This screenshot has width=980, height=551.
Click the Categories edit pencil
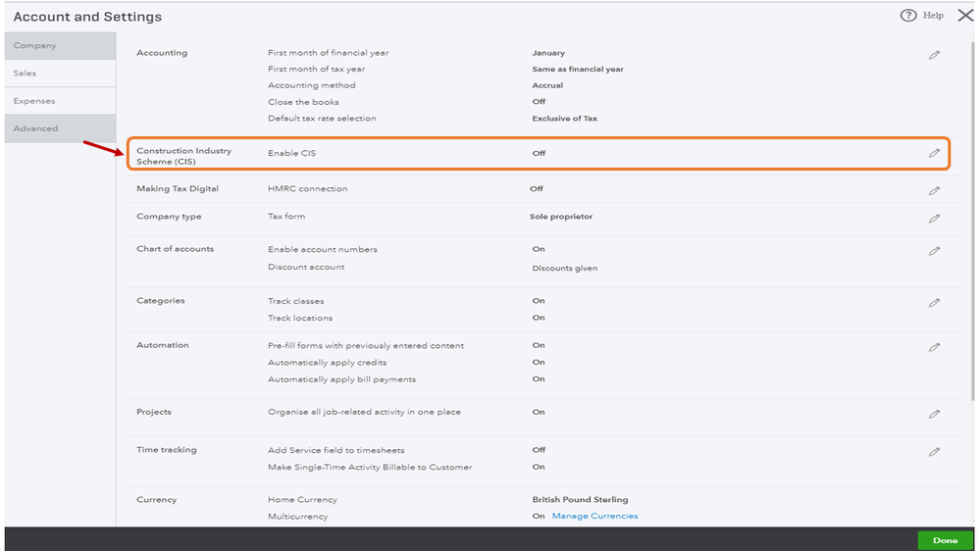click(x=934, y=304)
